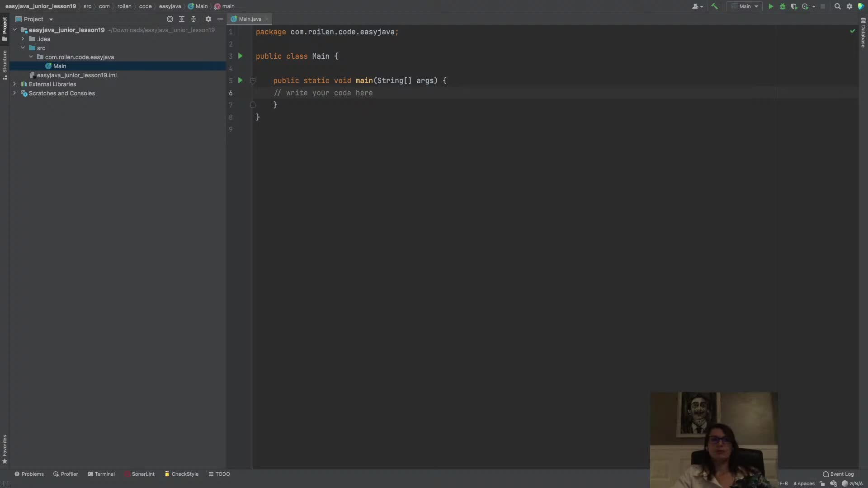Image resolution: width=868 pixels, height=488 pixels.
Task: Open cloud settings icon in status bar
Action: [834, 483]
